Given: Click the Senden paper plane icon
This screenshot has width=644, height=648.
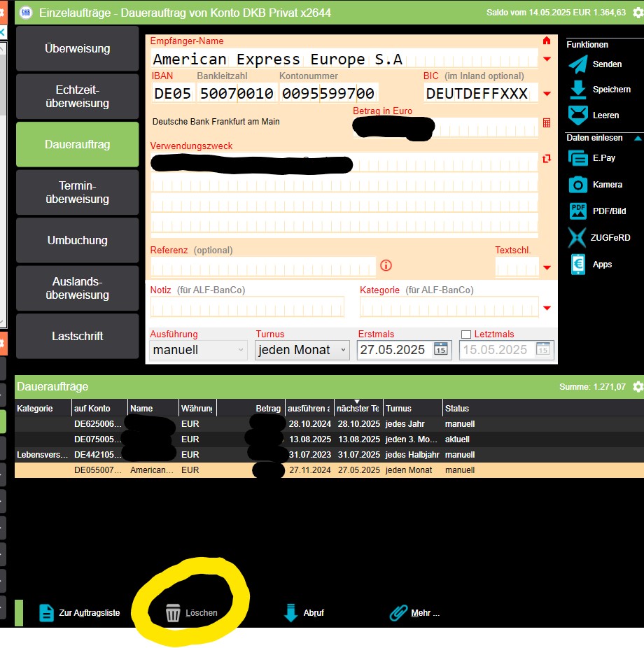Looking at the screenshot, I should coord(578,64).
